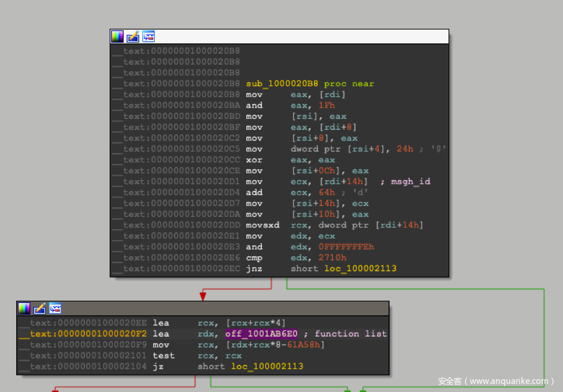This screenshot has height=392, width=563.
Task: Click edit comment icon on sub_1000020B8 block
Action: point(133,37)
